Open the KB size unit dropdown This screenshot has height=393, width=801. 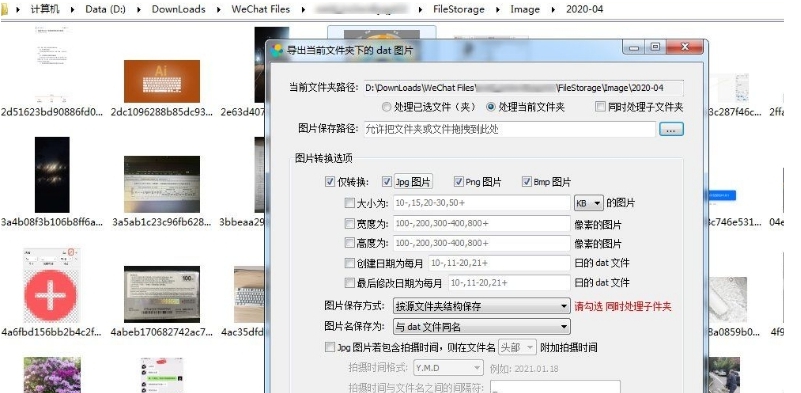[x=589, y=203]
